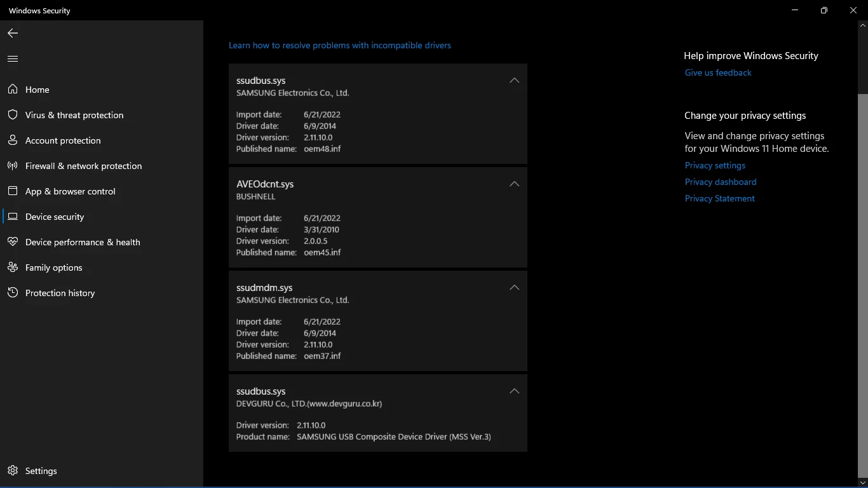Collapse the ssudmdm.sys driver card

point(514,288)
